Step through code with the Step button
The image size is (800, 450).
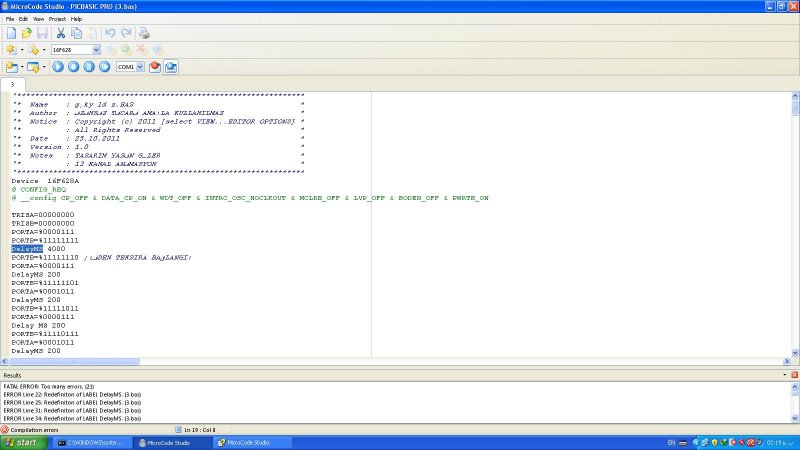[x=105, y=67]
